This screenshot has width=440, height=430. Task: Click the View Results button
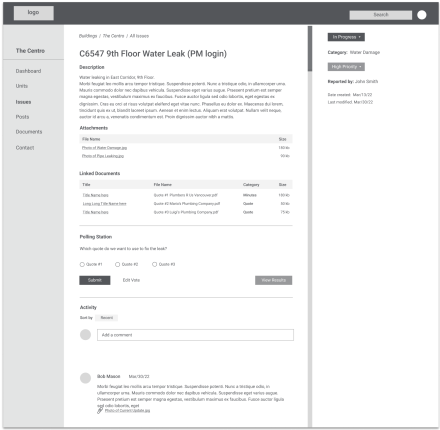pos(274,280)
